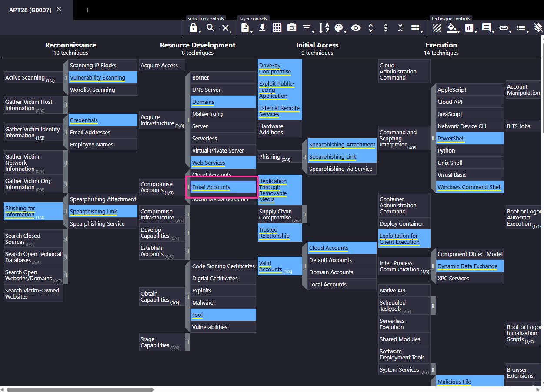Toggle enabled state of selected technique
The height and width of the screenshot is (392, 544).
[437, 28]
